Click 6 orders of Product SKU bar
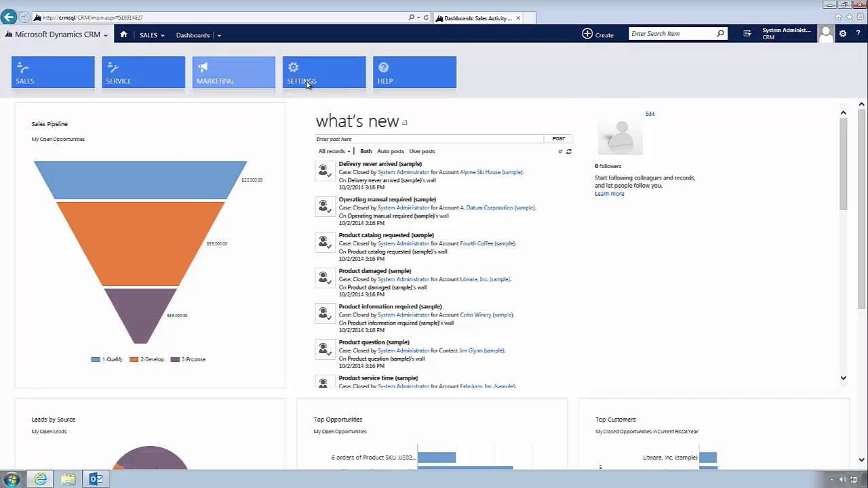 pyautogui.click(x=437, y=457)
